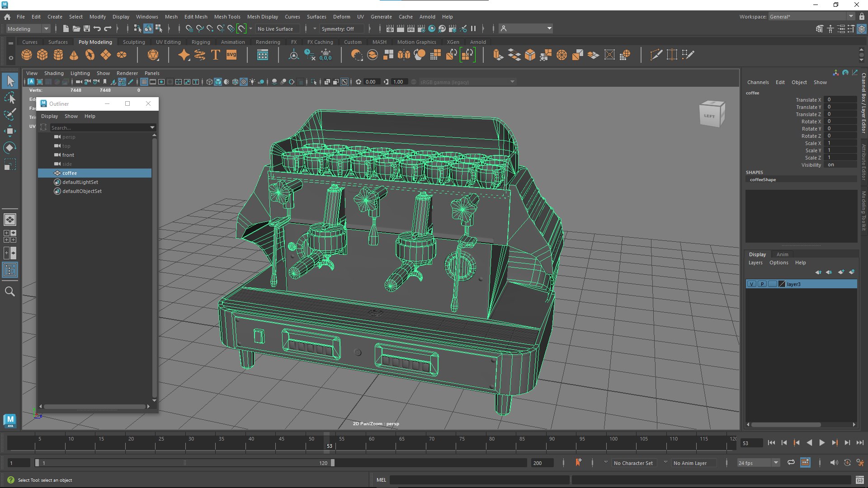The image size is (868, 488).
Task: Open the No Anim Layer dropdown arrow
Action: pyautogui.click(x=665, y=463)
